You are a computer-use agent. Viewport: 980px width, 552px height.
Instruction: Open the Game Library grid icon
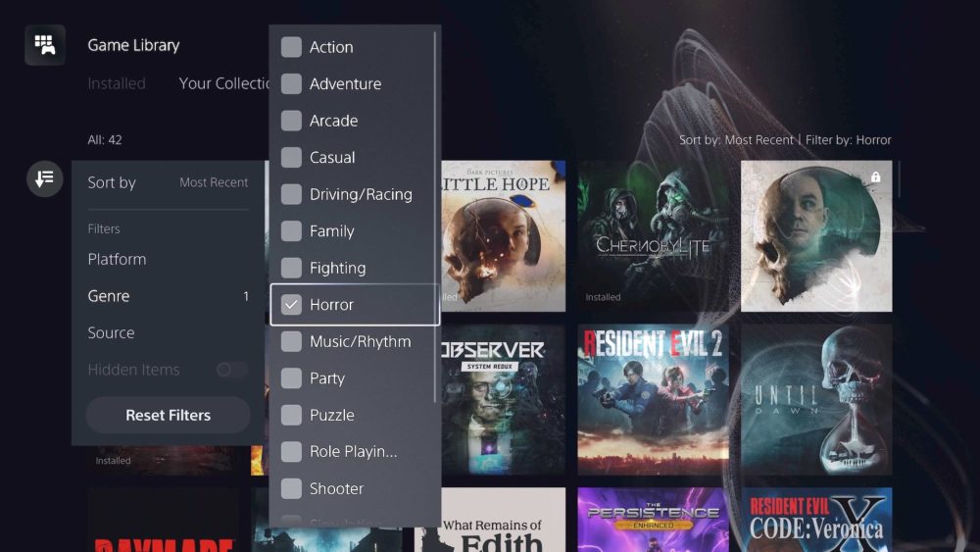click(x=45, y=45)
